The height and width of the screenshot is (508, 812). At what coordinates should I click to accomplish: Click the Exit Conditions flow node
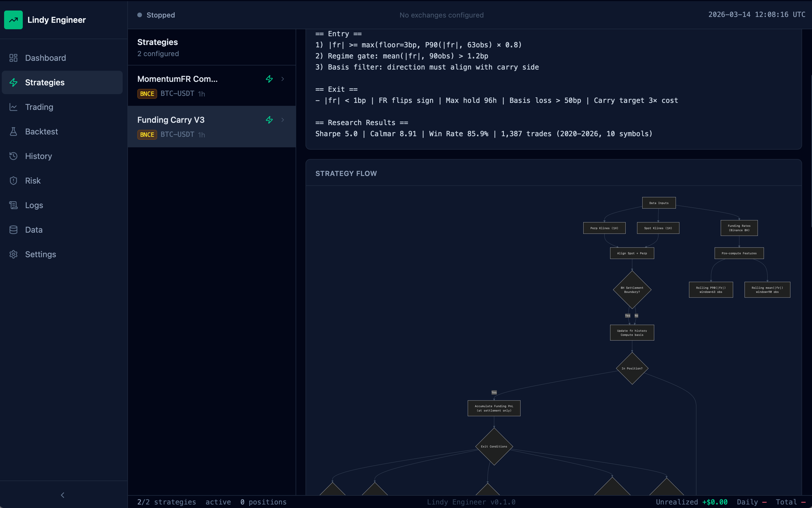[x=494, y=446]
